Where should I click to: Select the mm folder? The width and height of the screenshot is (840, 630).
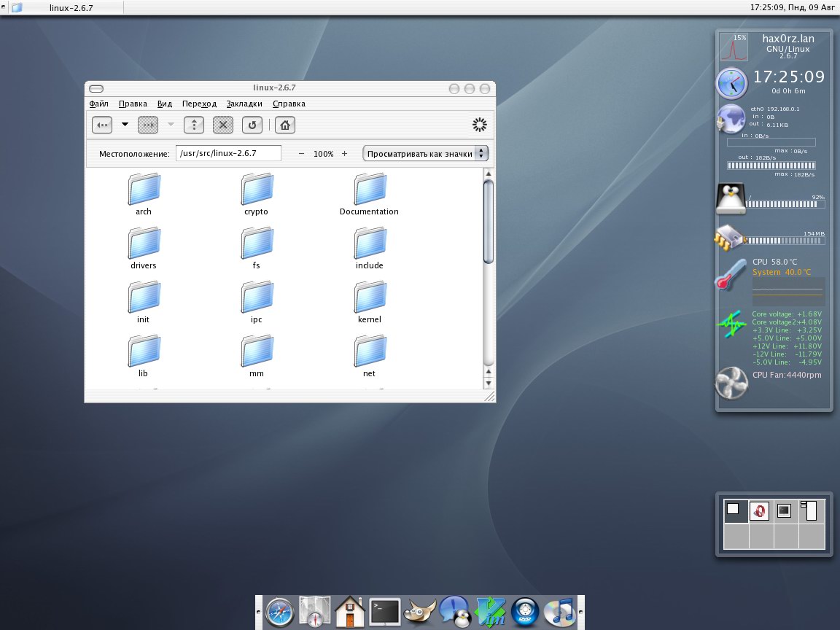(256, 357)
